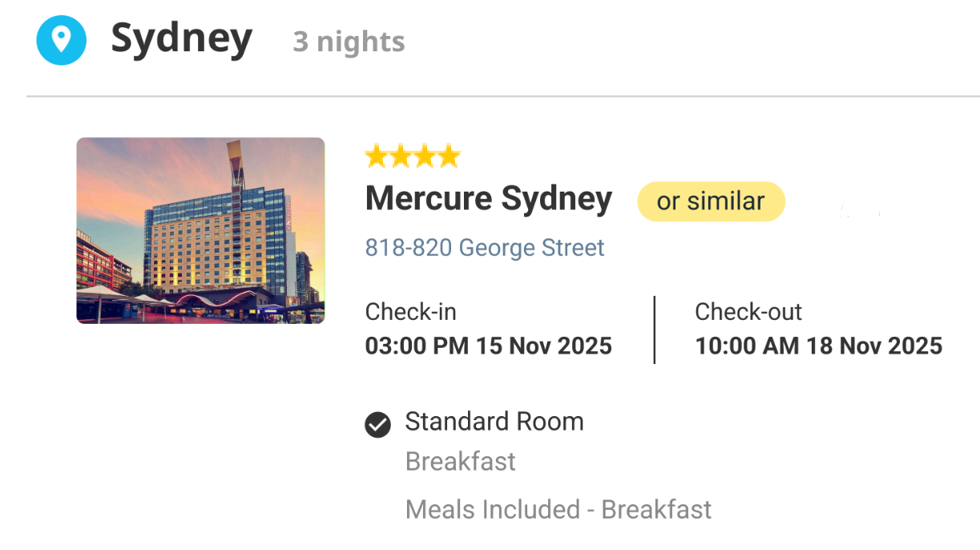The image size is (980, 550).
Task: Click the Standard Room text
Action: pos(494,422)
